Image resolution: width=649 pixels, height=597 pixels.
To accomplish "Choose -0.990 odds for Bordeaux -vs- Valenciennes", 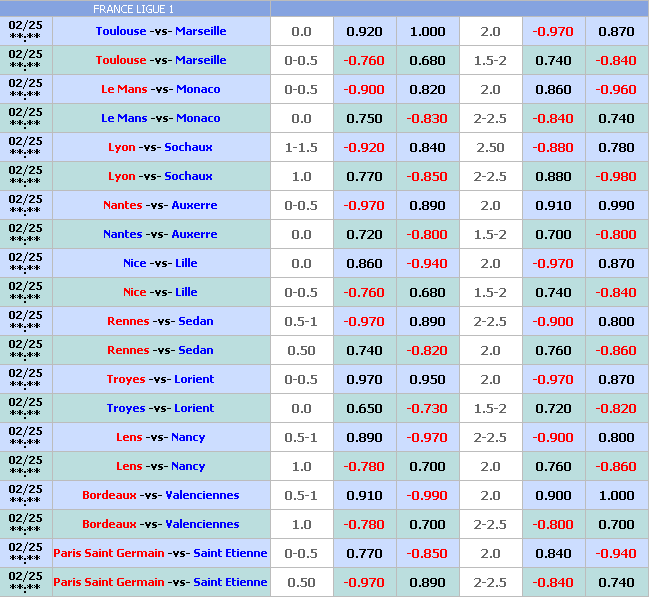I will [x=427, y=495].
